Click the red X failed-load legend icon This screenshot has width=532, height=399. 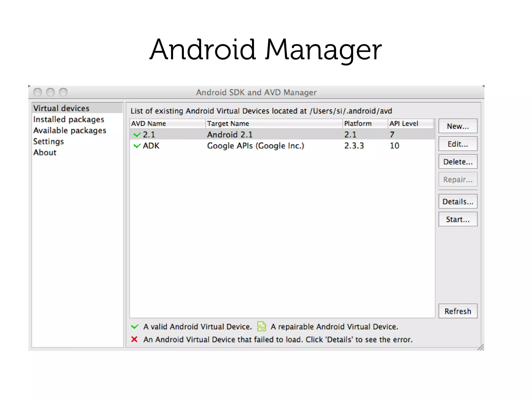134,339
